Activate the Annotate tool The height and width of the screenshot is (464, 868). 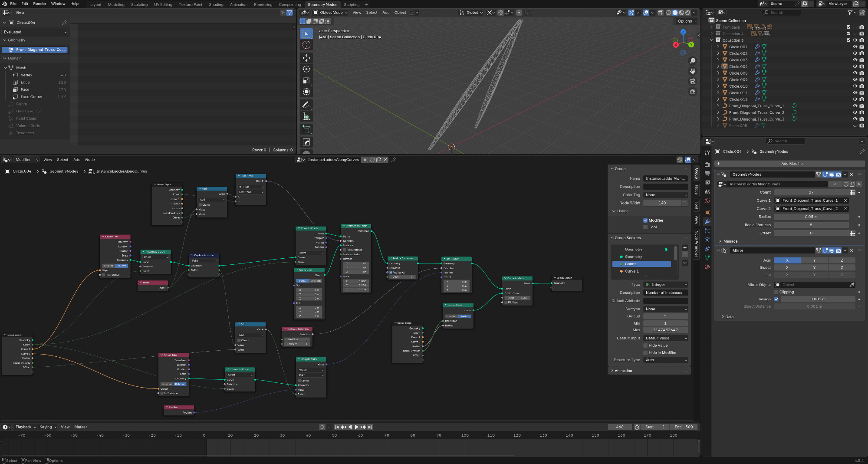[306, 105]
